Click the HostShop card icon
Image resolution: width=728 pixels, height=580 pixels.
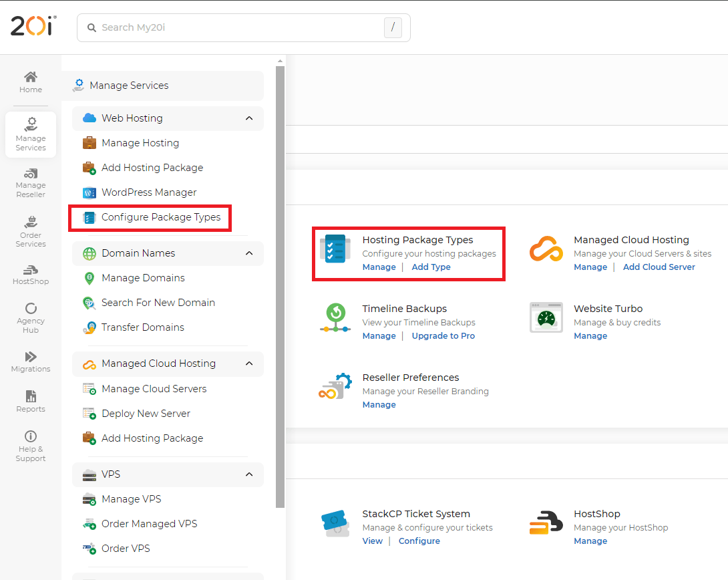click(546, 523)
